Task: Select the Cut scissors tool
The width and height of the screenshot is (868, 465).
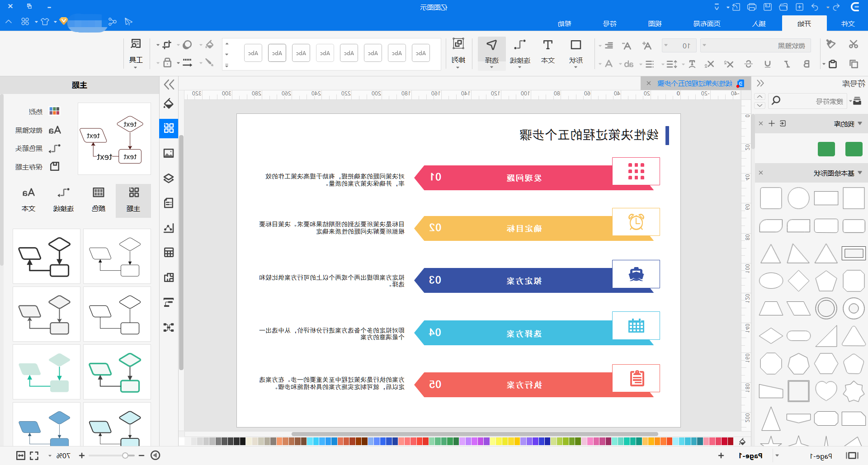Action: click(853, 44)
